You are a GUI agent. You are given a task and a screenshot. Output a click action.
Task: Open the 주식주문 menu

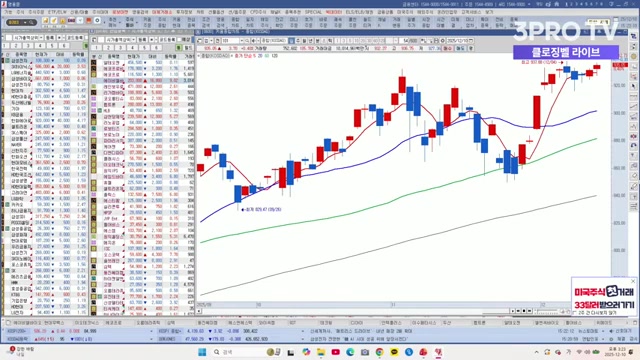(36, 12)
